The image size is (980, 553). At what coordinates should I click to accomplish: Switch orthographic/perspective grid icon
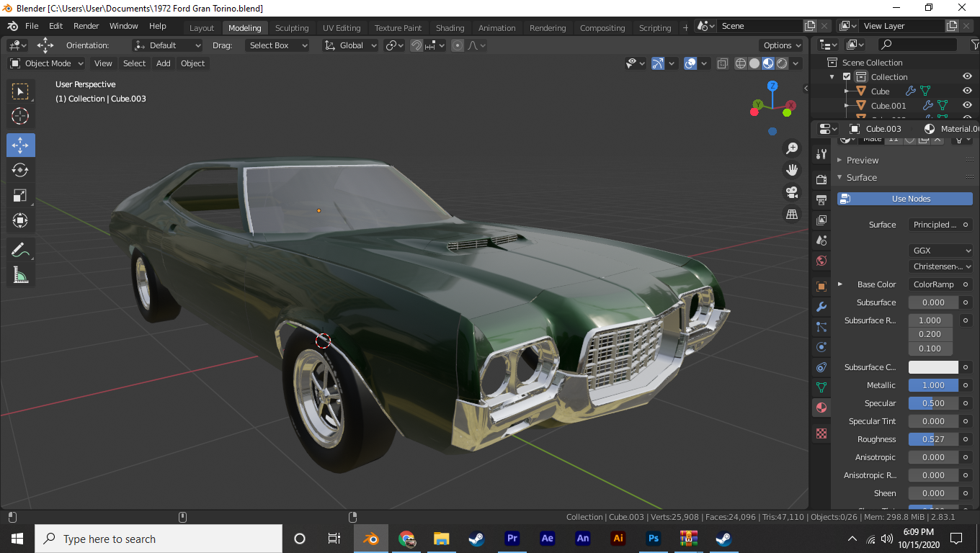pos(792,215)
